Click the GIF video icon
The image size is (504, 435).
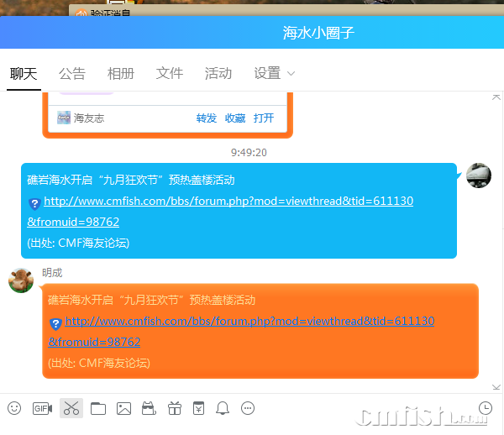(x=42, y=408)
